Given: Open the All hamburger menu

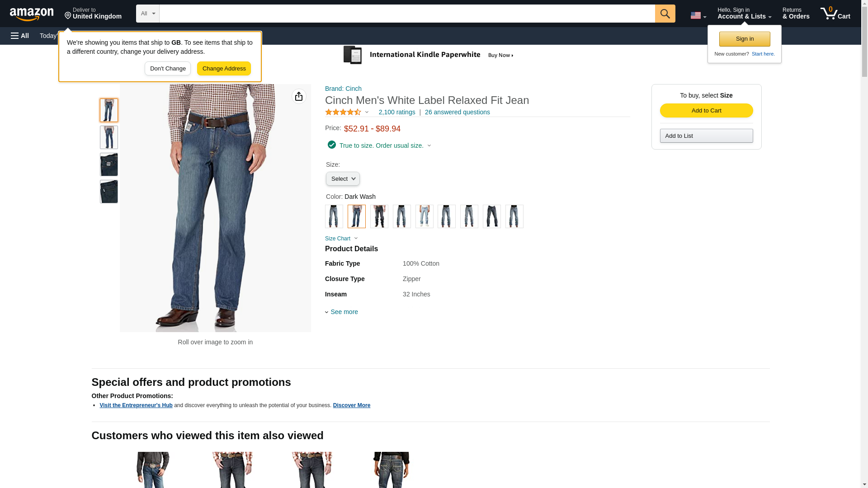Looking at the screenshot, I should click(x=20, y=36).
